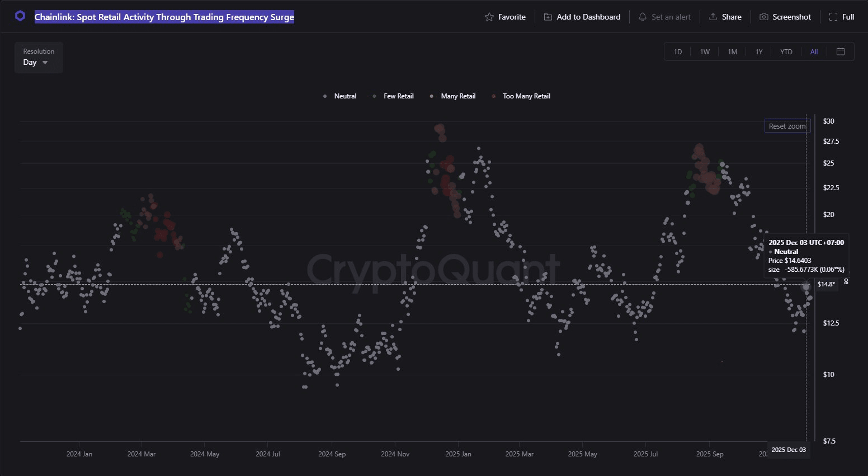The width and height of the screenshot is (868, 476).
Task: Click the Screenshot camera icon
Action: 764,17
